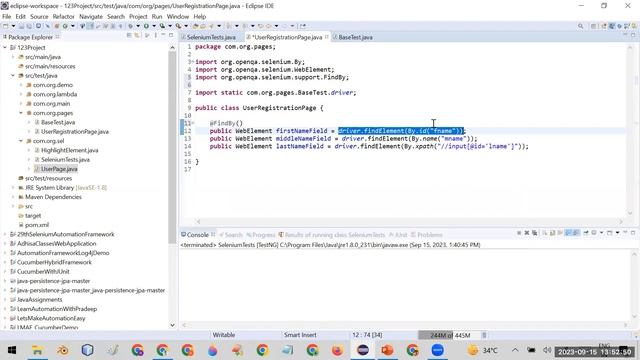Select CucumberHybridFramework project
The height and width of the screenshot is (360, 640).
tap(54, 262)
